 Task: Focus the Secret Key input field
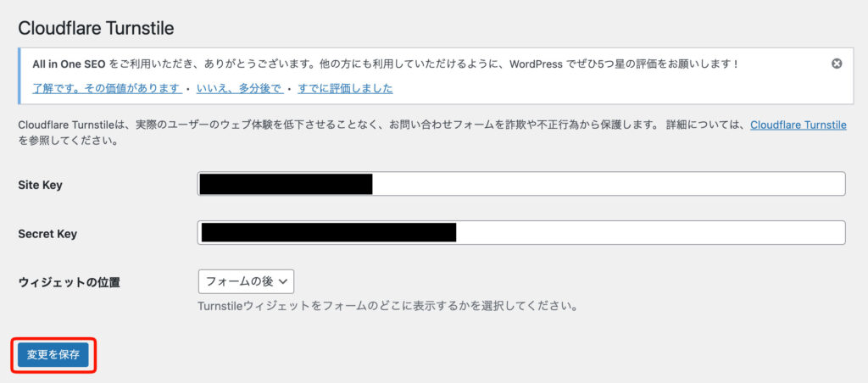coord(521,232)
